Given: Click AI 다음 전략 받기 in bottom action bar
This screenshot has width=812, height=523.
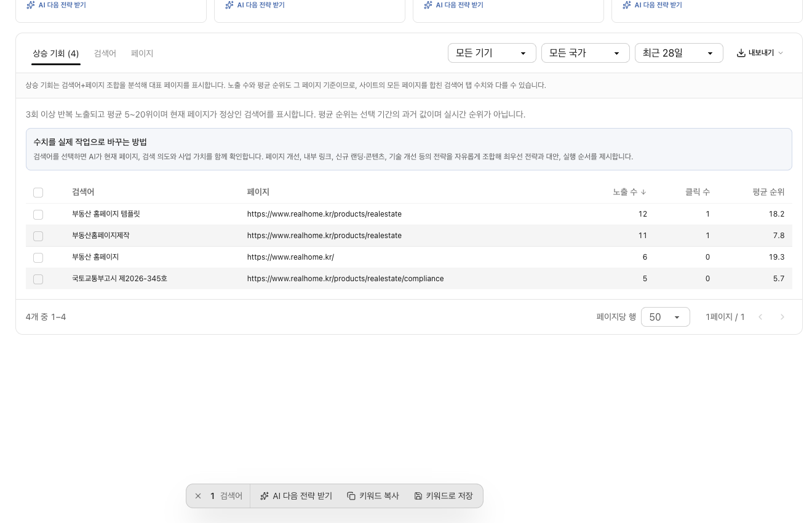Looking at the screenshot, I should [x=296, y=496].
